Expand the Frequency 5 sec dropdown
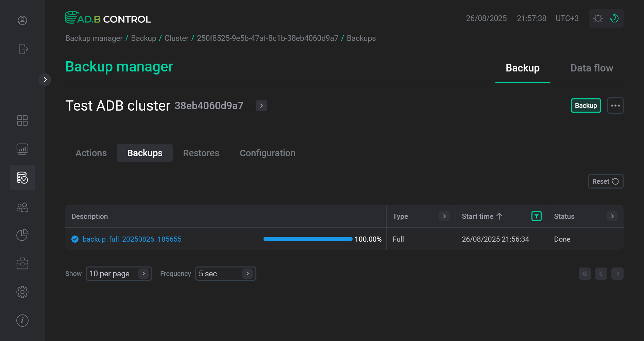This screenshot has height=341, width=644. pyautogui.click(x=225, y=273)
